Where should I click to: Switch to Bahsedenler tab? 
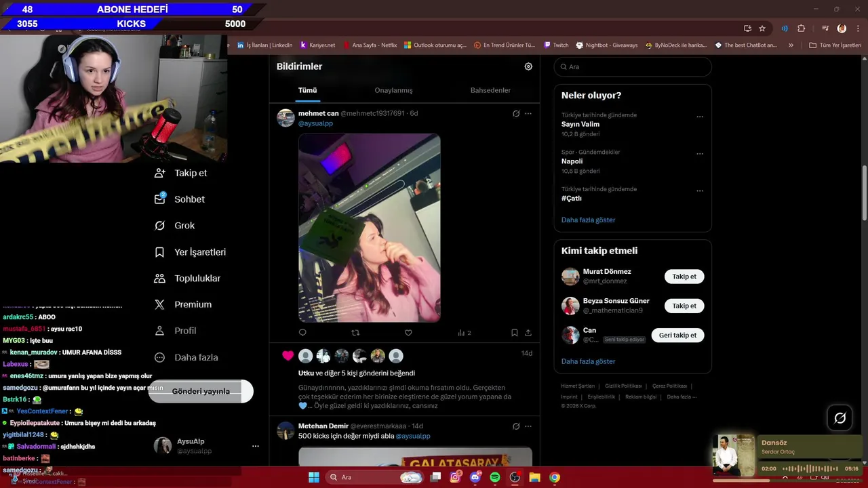490,90
